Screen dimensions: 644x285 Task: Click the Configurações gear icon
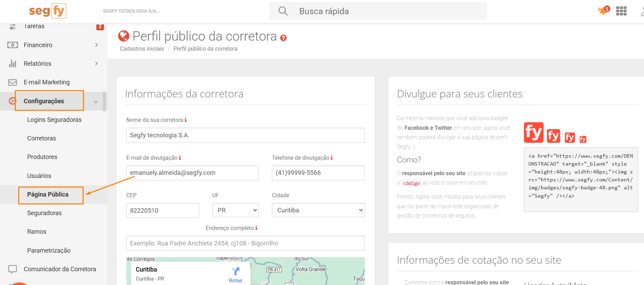pos(12,101)
